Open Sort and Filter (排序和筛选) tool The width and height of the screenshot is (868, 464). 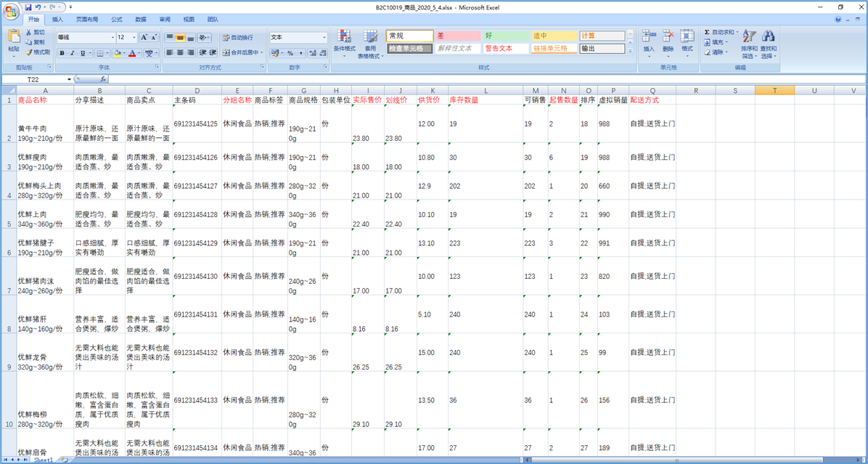(749, 42)
